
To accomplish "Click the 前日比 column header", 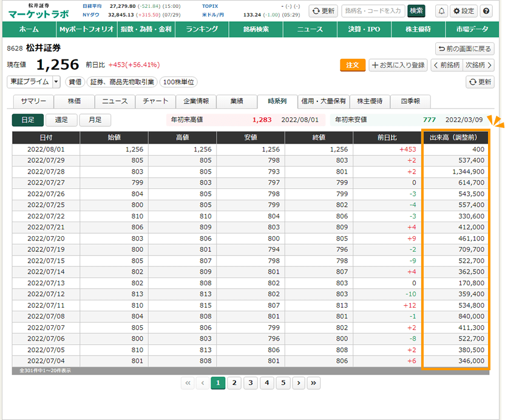I will (387, 138).
